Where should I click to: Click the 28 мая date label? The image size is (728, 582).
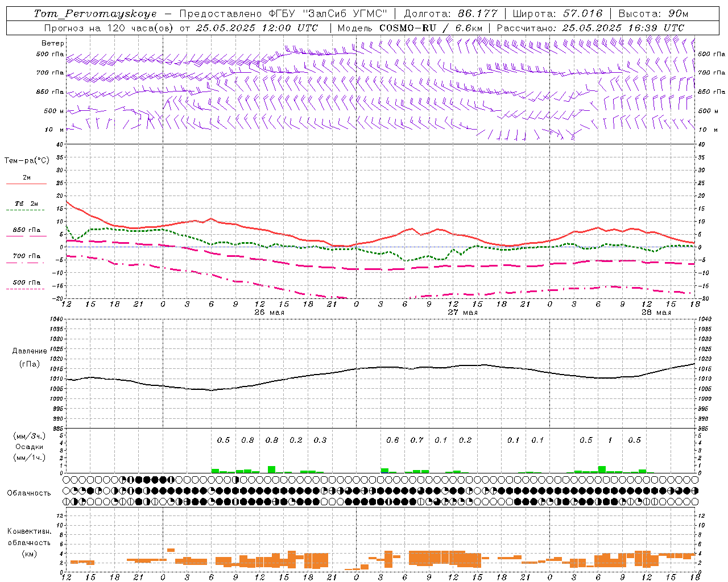tap(656, 313)
